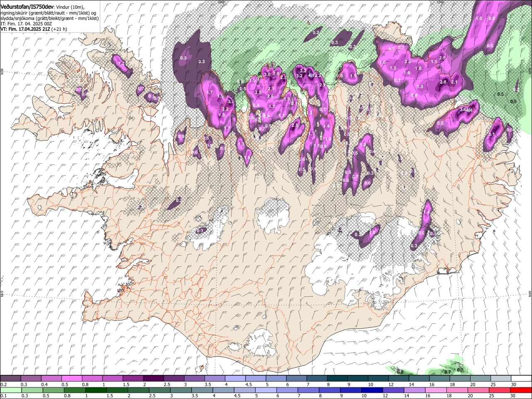Select the snow-scale swatch between 1.5 and 2

pos(133,378)
